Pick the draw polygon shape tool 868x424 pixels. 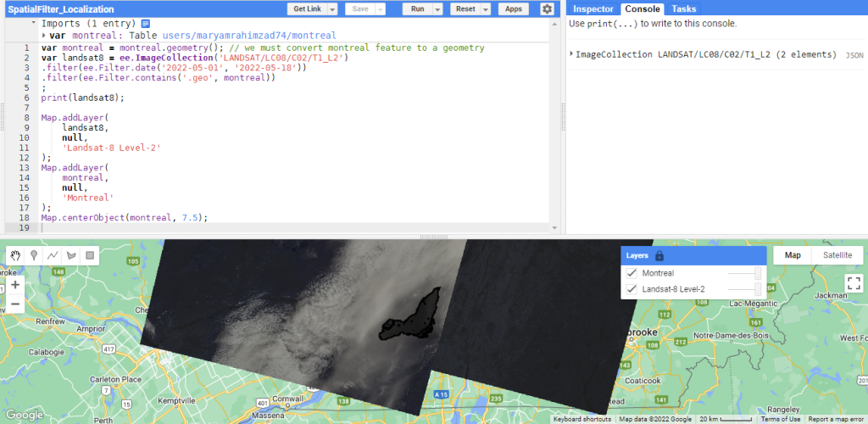tap(71, 254)
